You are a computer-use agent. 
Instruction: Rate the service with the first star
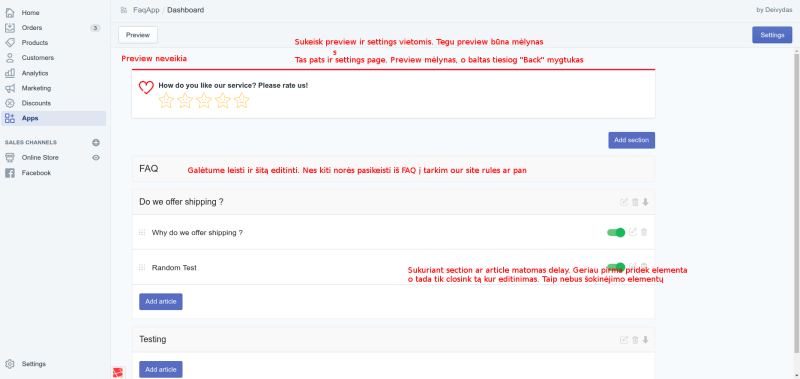pos(166,100)
